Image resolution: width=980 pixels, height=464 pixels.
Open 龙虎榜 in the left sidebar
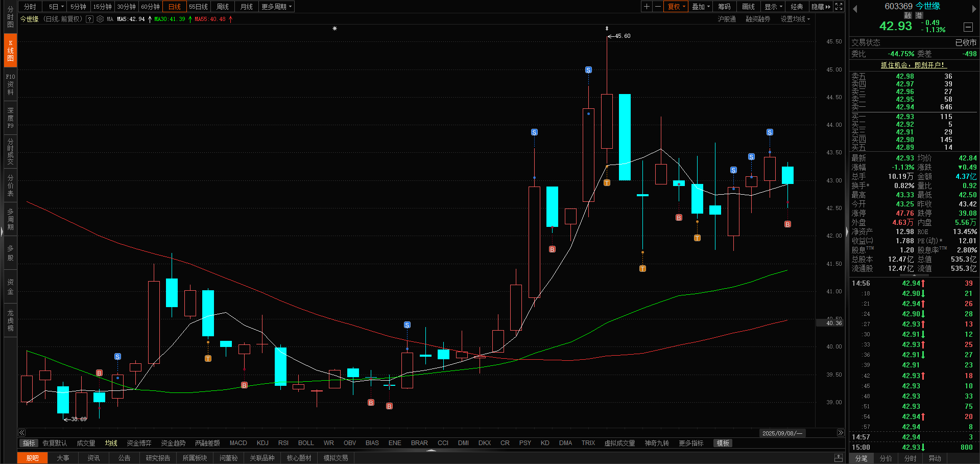tap(10, 320)
